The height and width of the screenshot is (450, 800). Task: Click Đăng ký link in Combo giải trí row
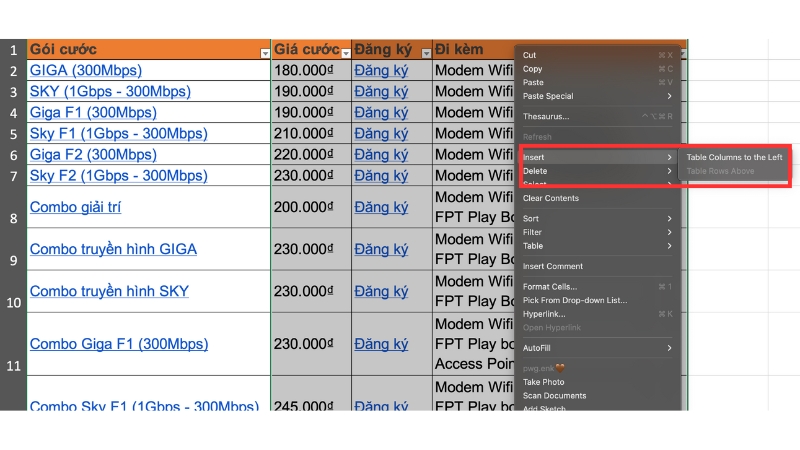coord(381,207)
